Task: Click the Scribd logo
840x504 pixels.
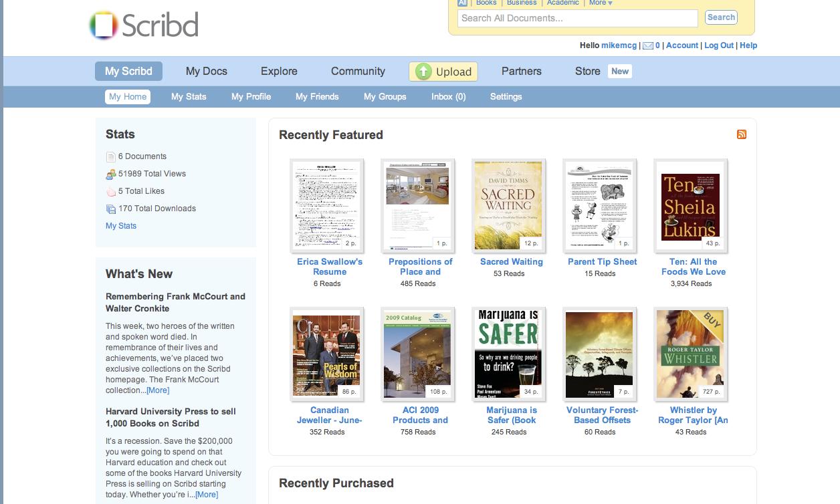Action: pyautogui.click(x=142, y=25)
